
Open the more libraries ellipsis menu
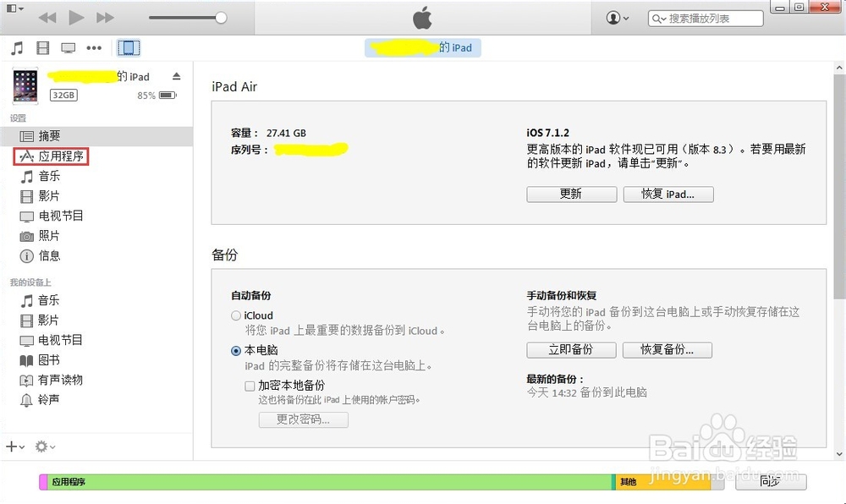[x=94, y=48]
